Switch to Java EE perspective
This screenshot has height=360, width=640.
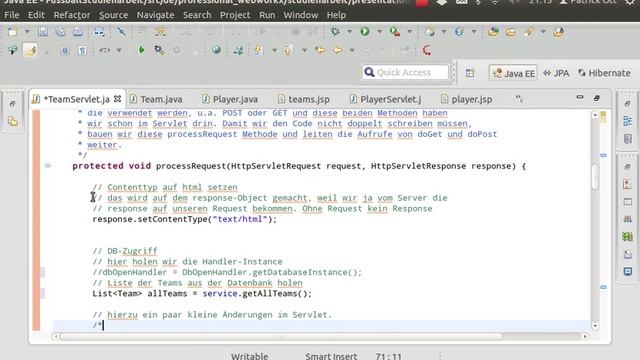513,73
